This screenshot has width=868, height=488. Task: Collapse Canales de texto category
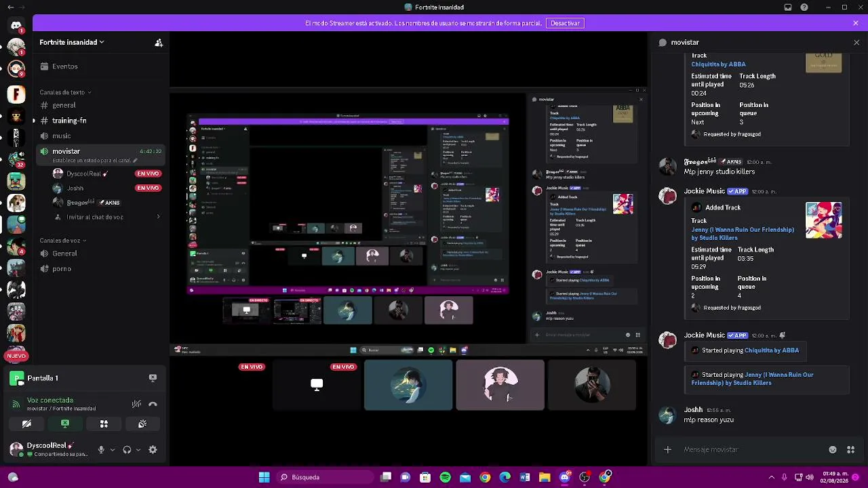click(x=65, y=92)
